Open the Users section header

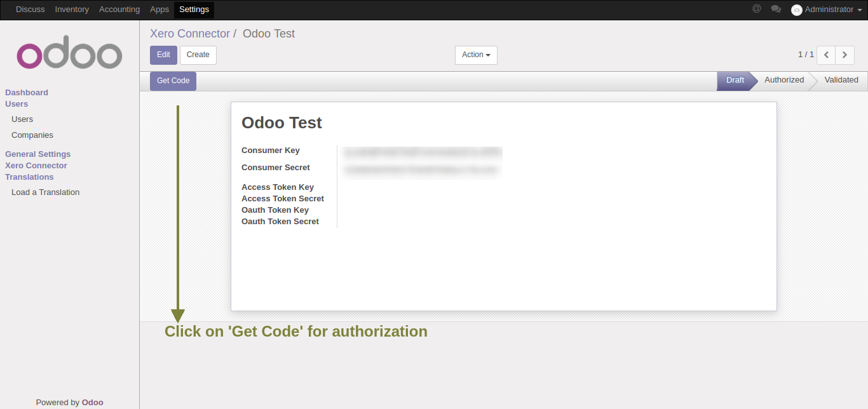coord(17,104)
